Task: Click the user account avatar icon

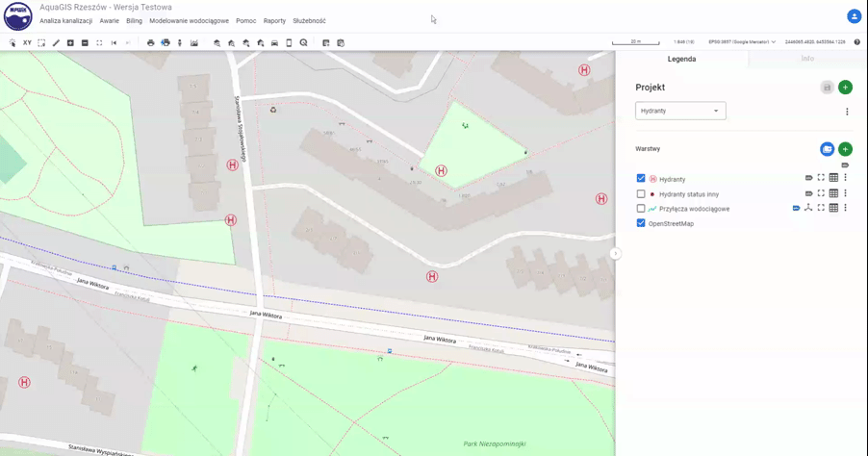Action: tap(854, 16)
